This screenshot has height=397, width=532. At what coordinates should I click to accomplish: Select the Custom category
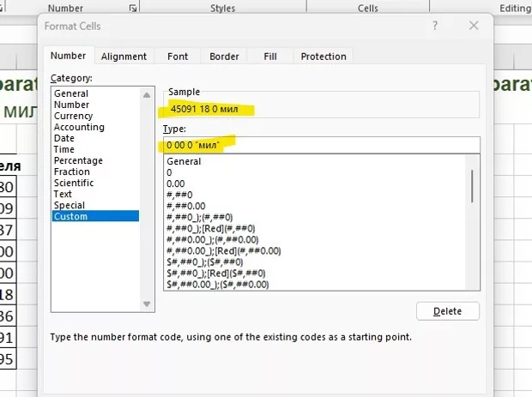[70, 216]
